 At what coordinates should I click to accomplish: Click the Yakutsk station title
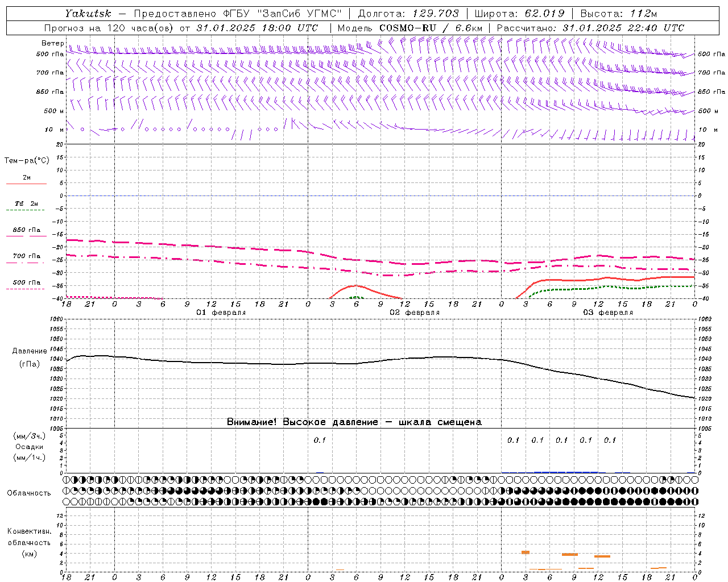coord(88,14)
